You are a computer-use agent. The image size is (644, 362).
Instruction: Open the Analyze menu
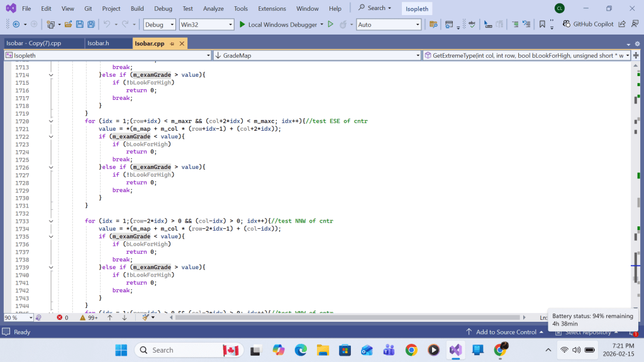tap(213, 9)
